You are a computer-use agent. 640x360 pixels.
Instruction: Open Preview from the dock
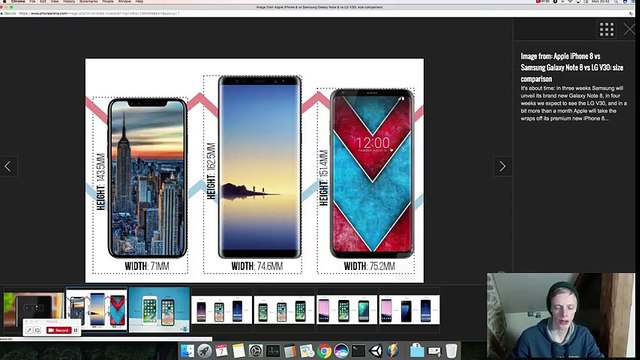pos(307,351)
